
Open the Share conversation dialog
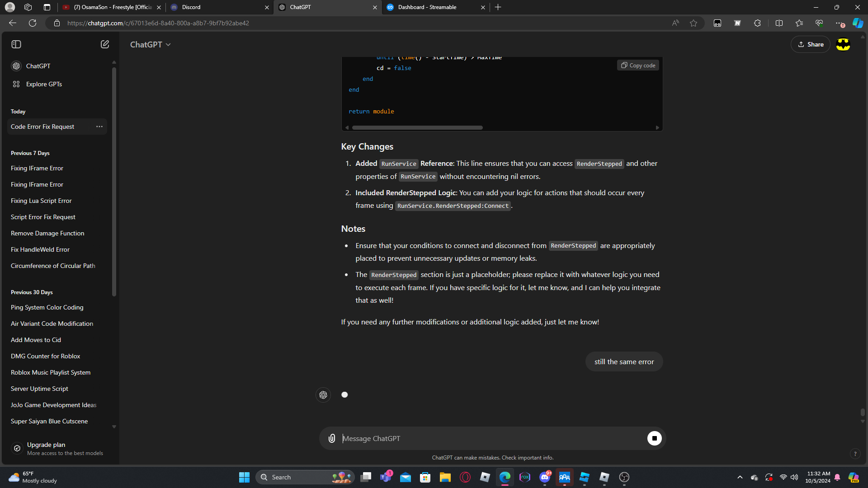[811, 44]
